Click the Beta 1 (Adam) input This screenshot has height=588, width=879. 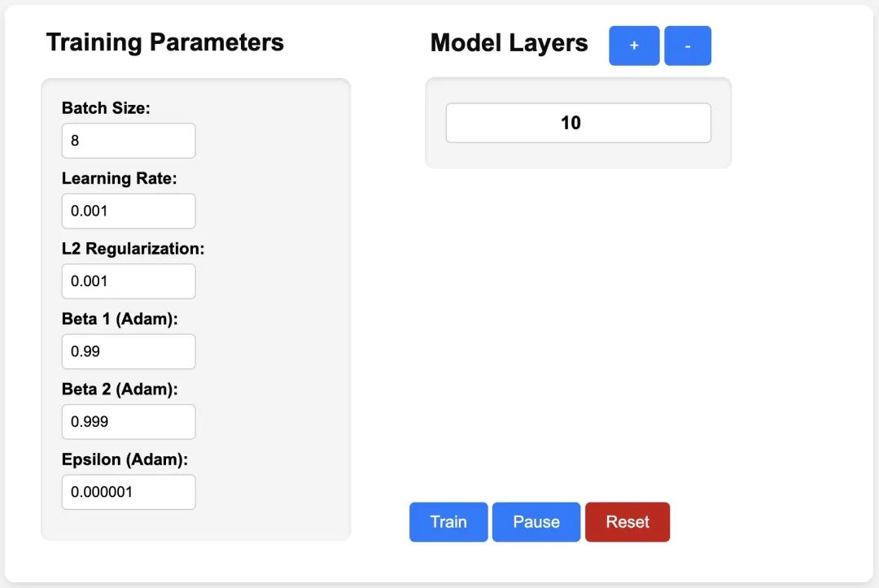point(129,351)
